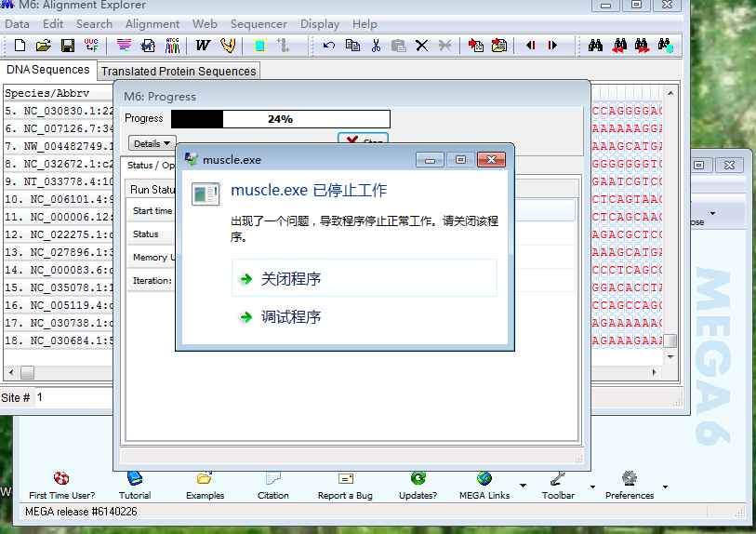
Task: Find marked site with binoculars green icon
Action: (666, 46)
